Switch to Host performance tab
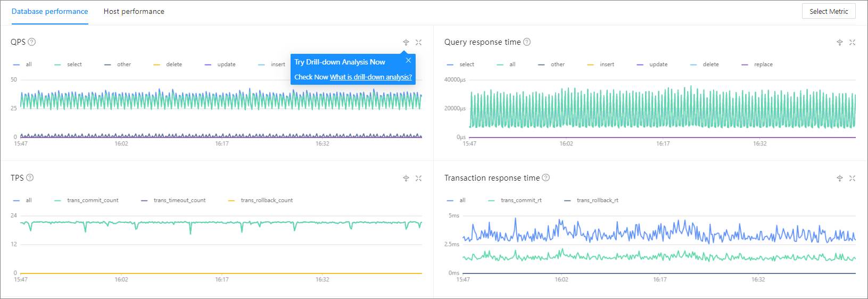Image resolution: width=868 pixels, height=299 pixels. (134, 11)
